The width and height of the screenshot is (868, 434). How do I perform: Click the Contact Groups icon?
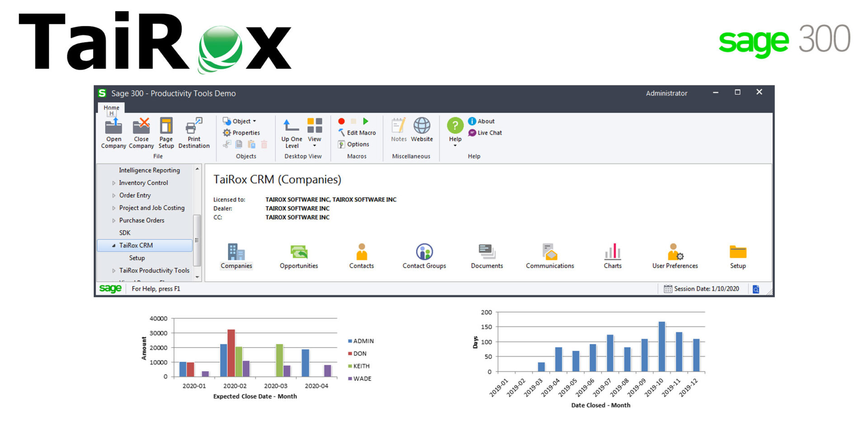tap(424, 253)
